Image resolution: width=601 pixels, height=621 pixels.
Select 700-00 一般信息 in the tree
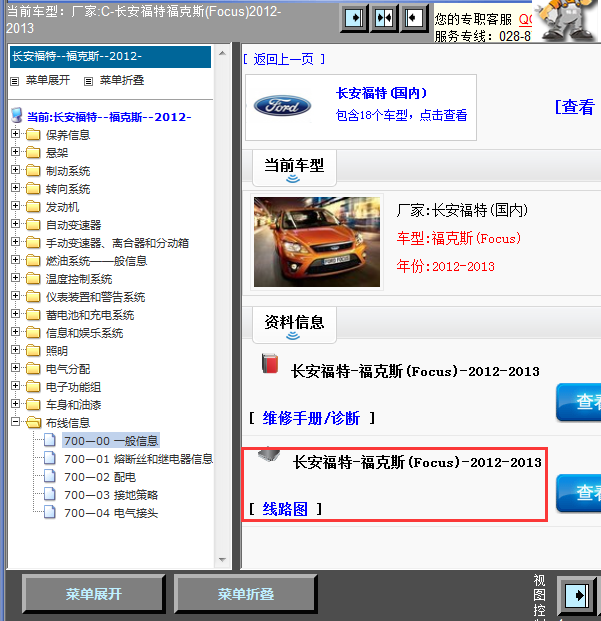tap(111, 441)
